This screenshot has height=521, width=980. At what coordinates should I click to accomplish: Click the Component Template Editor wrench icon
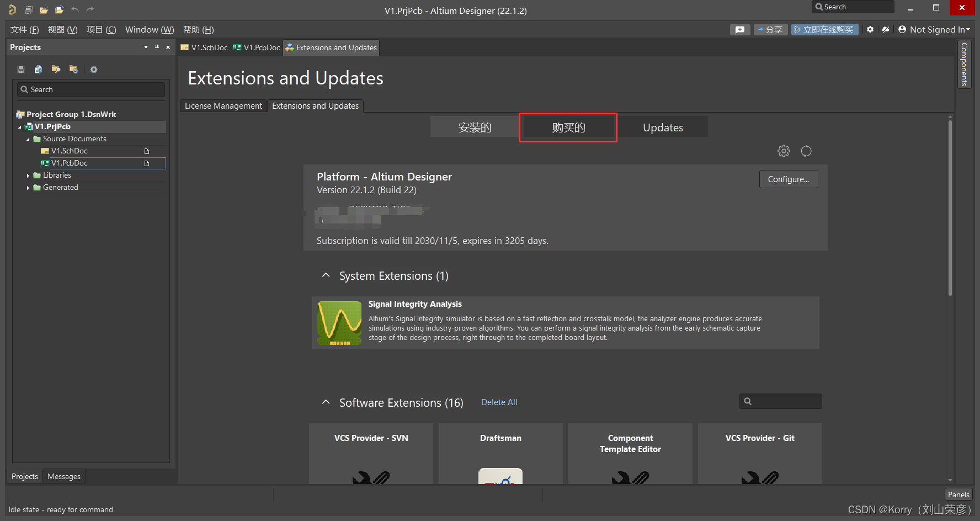point(630,477)
